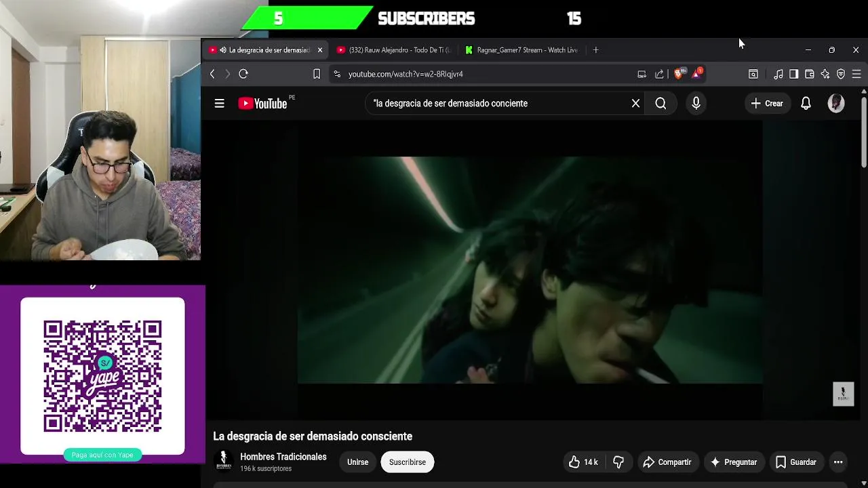Select the La desgracia de ser tab
This screenshot has width=868, height=488.
266,50
